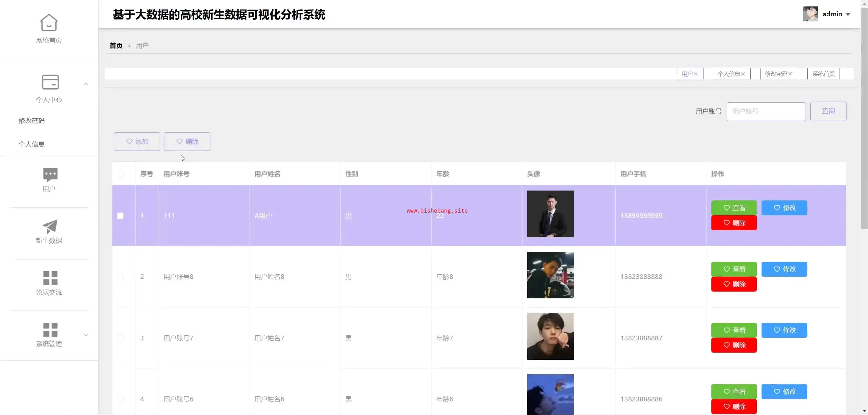Toggle the select-all header checkbox
The image size is (868, 415).
(120, 174)
